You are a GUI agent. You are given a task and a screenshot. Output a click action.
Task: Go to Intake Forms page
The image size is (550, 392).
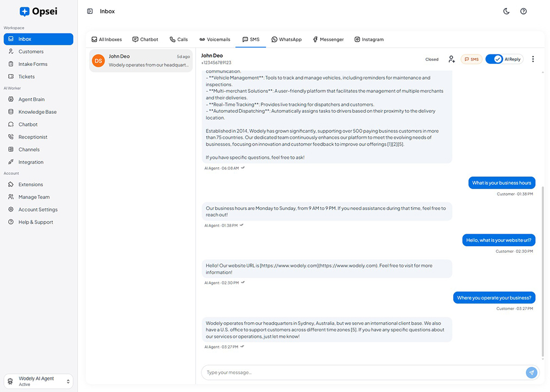point(38,64)
